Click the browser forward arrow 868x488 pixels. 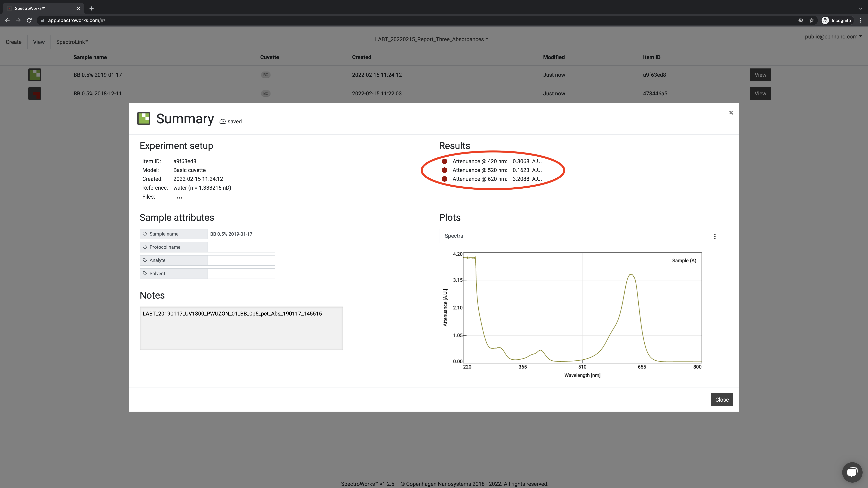[18, 21]
